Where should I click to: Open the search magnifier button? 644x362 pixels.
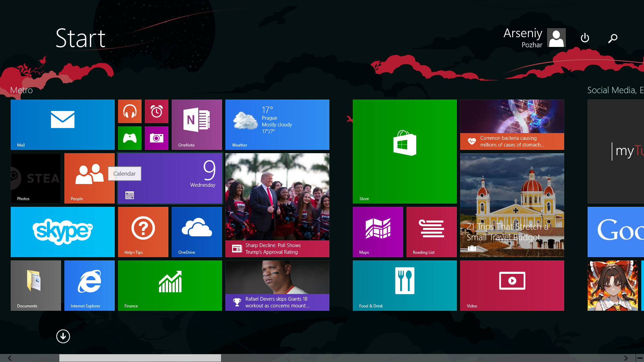point(612,38)
